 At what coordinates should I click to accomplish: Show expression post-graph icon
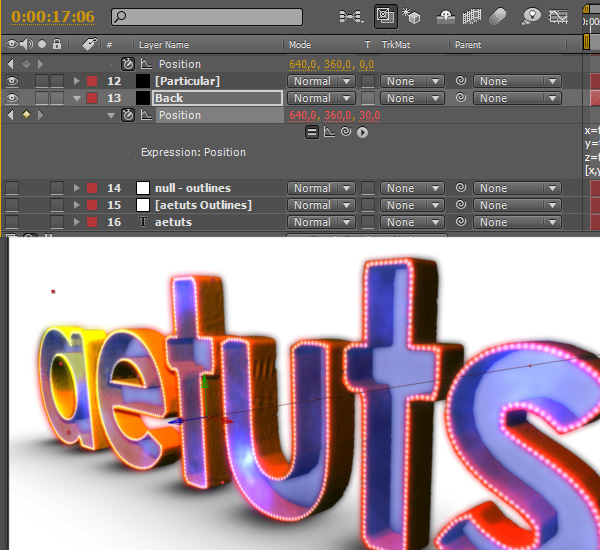pyautogui.click(x=329, y=132)
